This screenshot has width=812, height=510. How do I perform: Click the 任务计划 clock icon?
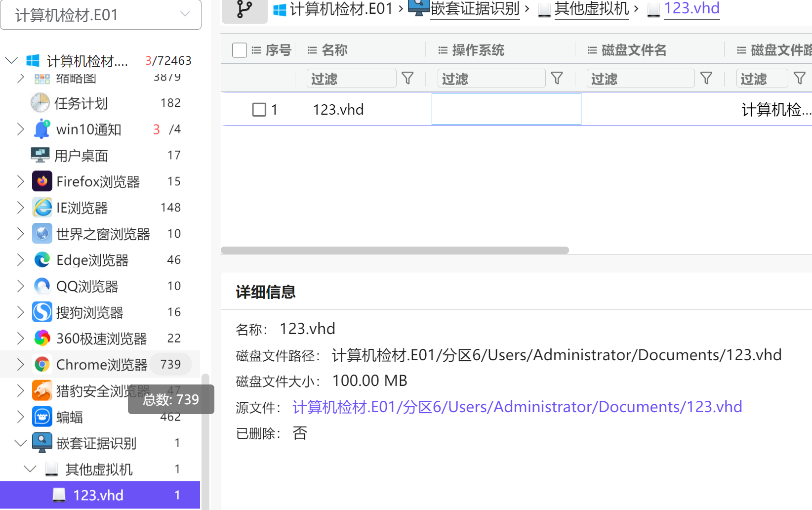[40, 103]
